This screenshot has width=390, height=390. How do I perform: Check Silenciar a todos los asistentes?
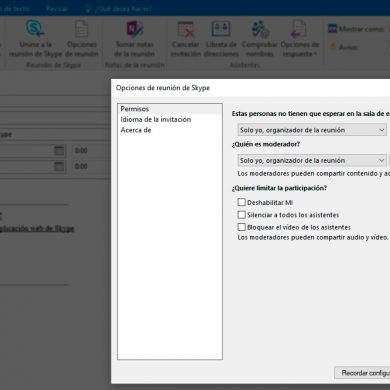coord(242,214)
